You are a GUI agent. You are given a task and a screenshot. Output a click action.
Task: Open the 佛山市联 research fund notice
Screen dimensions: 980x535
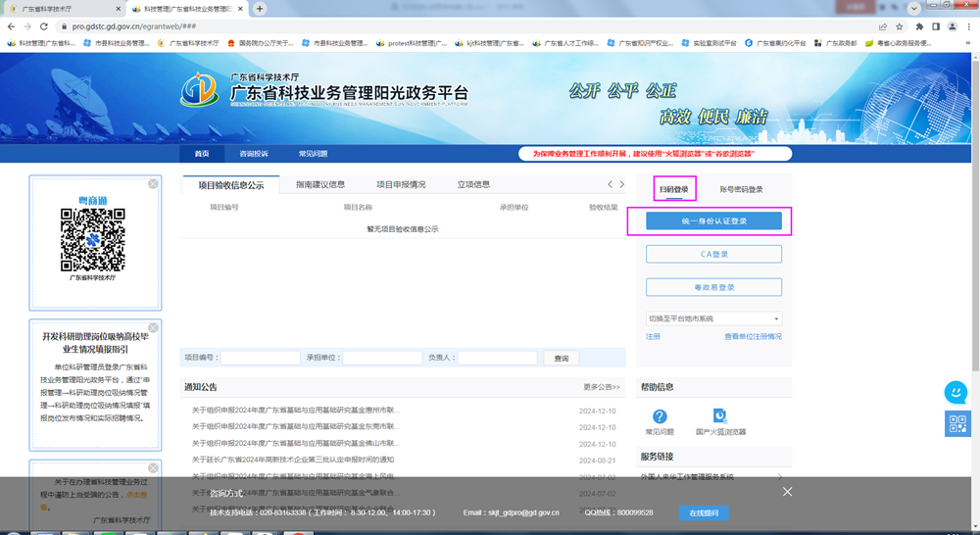point(296,444)
